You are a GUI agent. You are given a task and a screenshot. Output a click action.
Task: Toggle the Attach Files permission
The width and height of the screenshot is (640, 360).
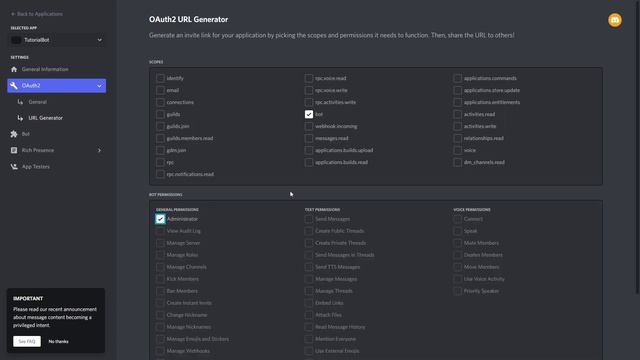pyautogui.click(x=309, y=315)
